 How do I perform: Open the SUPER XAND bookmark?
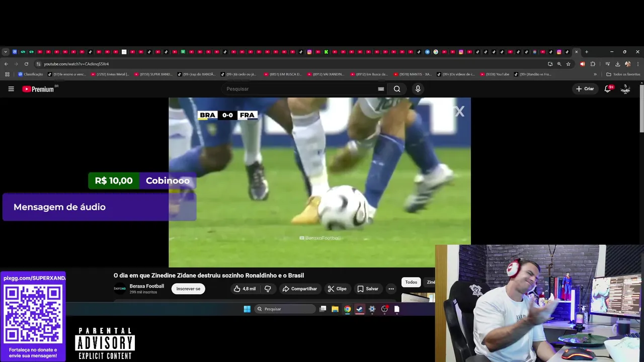(x=153, y=74)
